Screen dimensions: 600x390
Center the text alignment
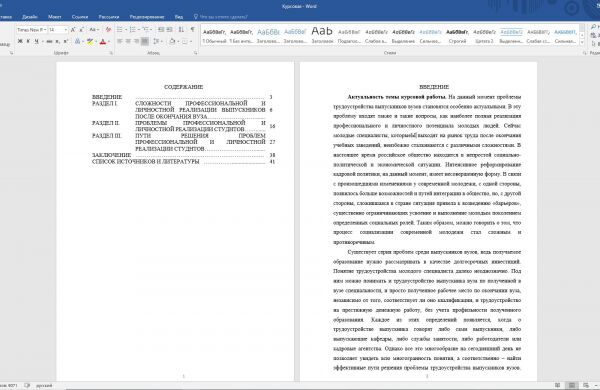(128, 41)
